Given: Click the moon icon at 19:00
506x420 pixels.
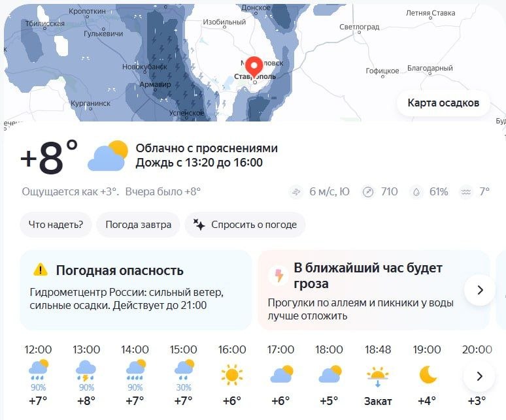Looking at the screenshot, I should [428, 374].
